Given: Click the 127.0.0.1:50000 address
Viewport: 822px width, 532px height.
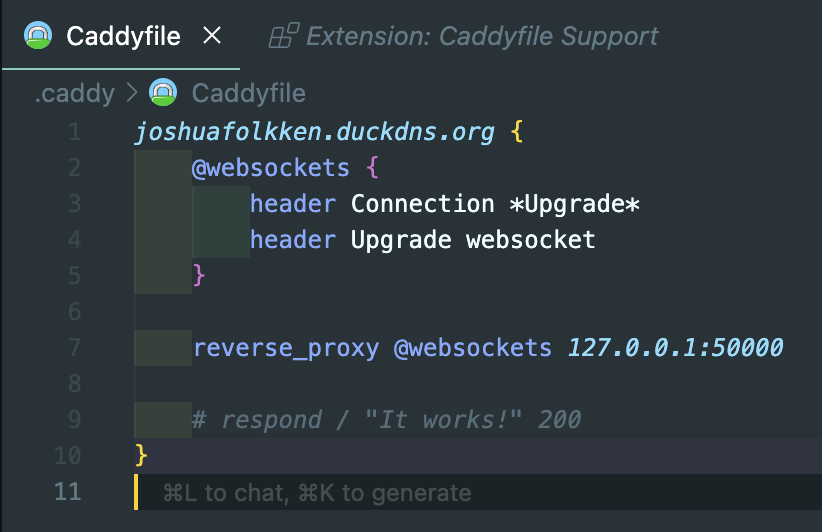Looking at the screenshot, I should click(675, 348).
